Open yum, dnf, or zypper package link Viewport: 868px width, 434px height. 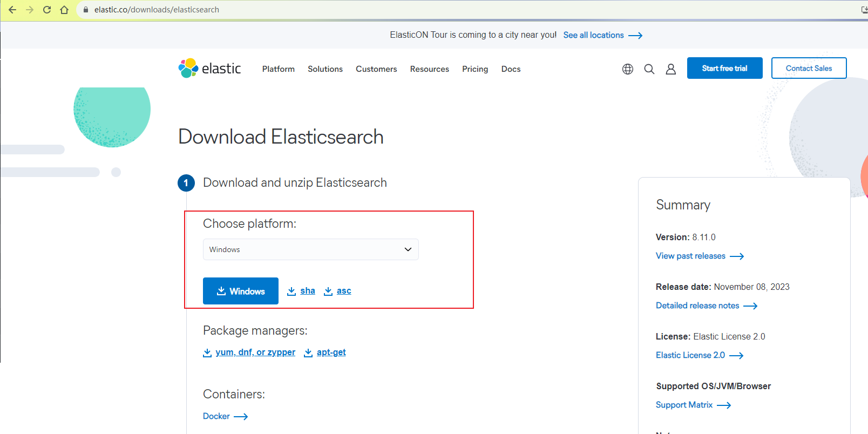point(249,352)
